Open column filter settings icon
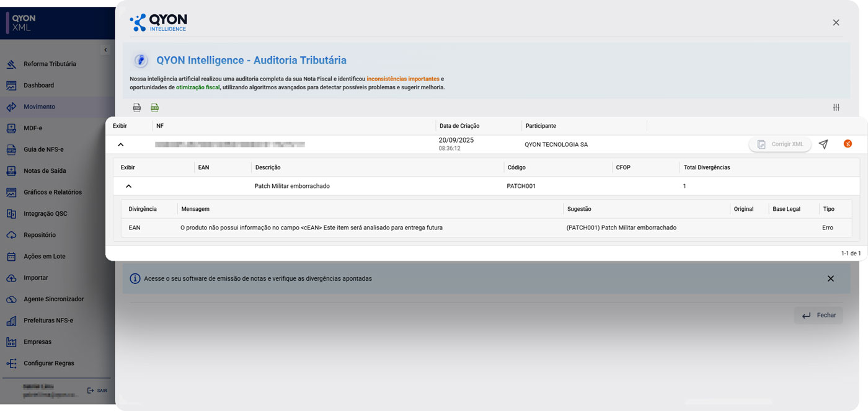The width and height of the screenshot is (868, 411). coord(836,108)
